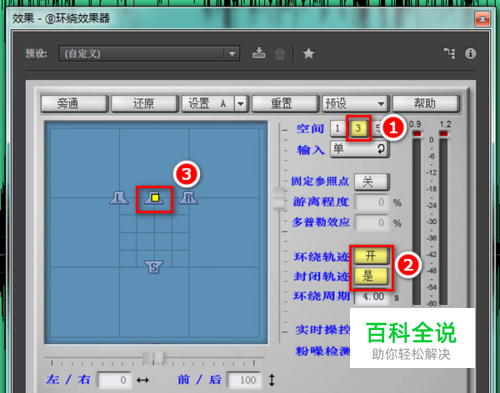Click the effect info icon
500x393 pixels.
pos(470,53)
